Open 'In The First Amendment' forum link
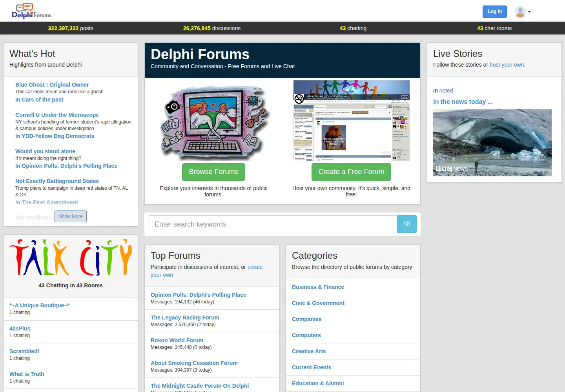This screenshot has width=565, height=392. [47, 202]
